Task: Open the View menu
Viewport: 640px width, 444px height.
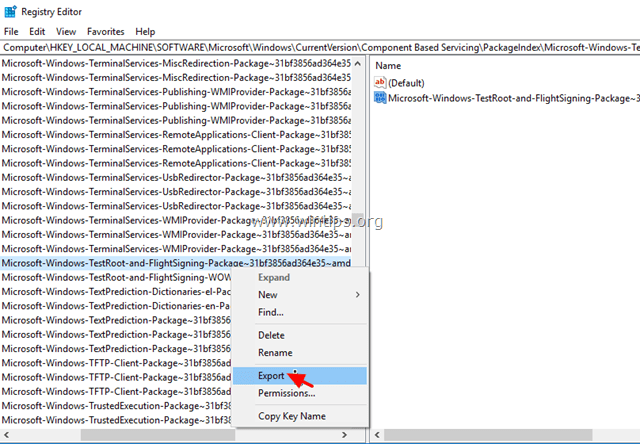Action: pyautogui.click(x=66, y=31)
